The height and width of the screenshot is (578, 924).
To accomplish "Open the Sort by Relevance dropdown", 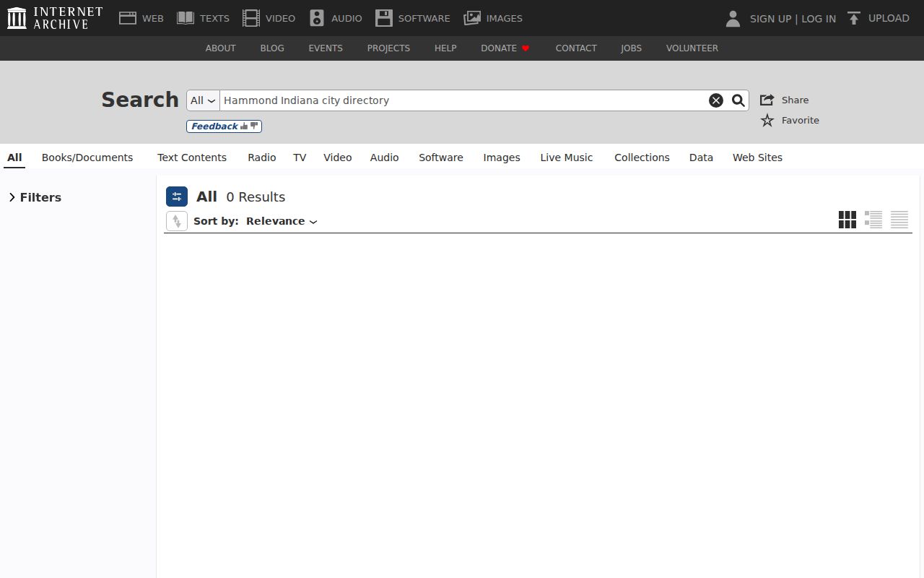I will point(282,221).
